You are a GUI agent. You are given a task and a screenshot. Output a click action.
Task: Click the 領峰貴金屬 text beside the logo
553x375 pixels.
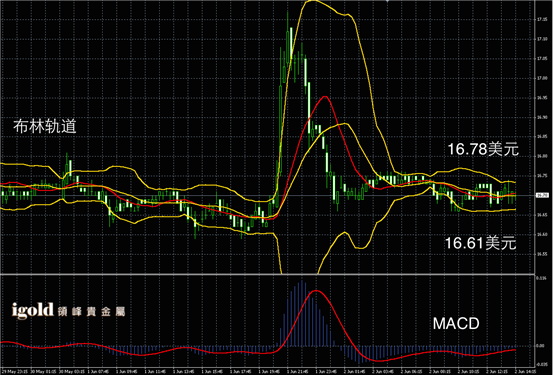pos(91,312)
